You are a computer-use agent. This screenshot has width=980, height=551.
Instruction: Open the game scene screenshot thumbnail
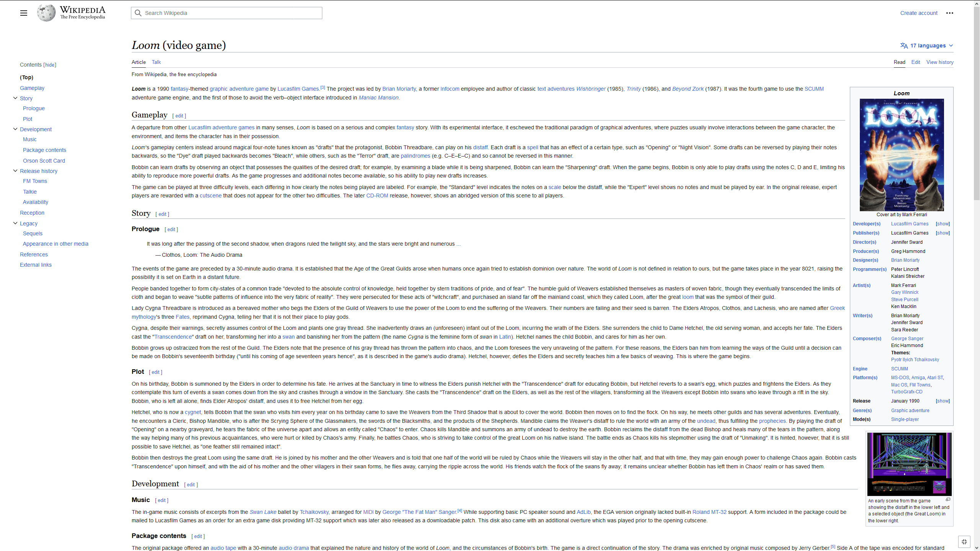pos(909,464)
